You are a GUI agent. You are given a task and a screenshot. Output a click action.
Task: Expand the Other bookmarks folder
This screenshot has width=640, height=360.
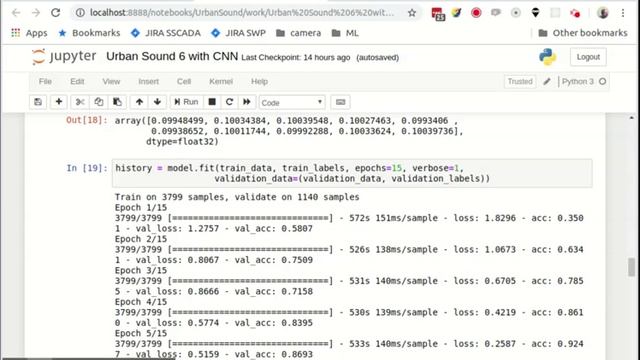(x=583, y=33)
